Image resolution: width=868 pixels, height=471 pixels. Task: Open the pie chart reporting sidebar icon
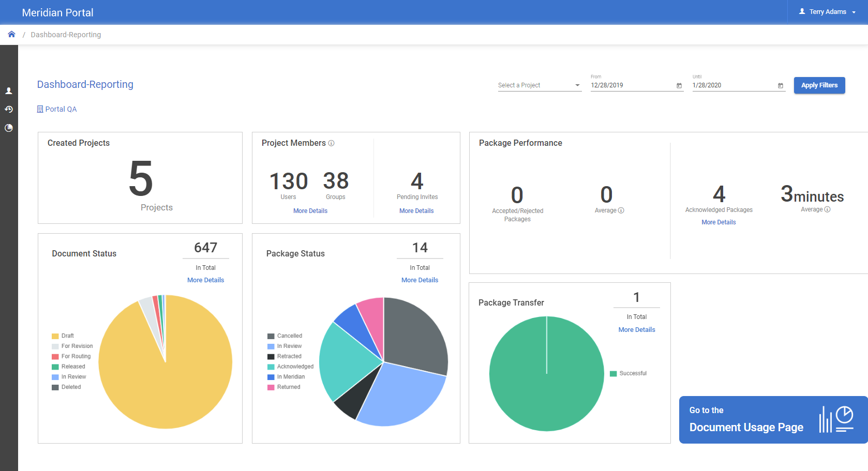(x=9, y=128)
